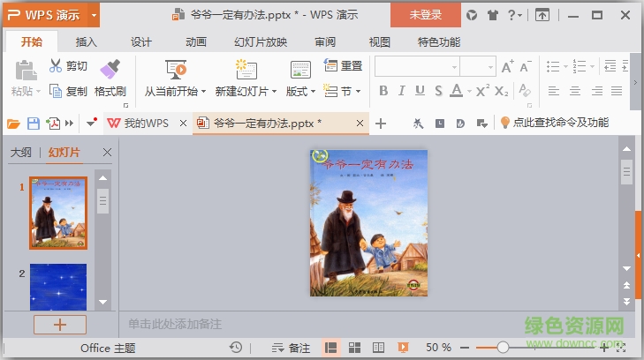Toggle text shadow S button
Viewport: 644px width, 360px height.
click(439, 91)
